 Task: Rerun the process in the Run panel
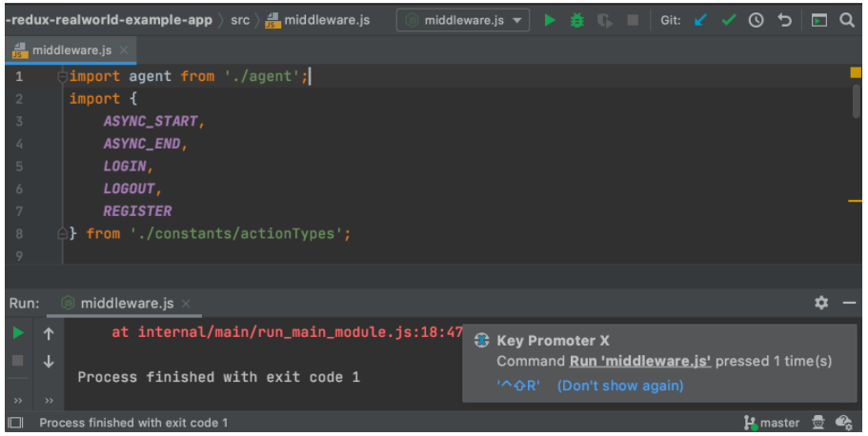click(x=18, y=333)
